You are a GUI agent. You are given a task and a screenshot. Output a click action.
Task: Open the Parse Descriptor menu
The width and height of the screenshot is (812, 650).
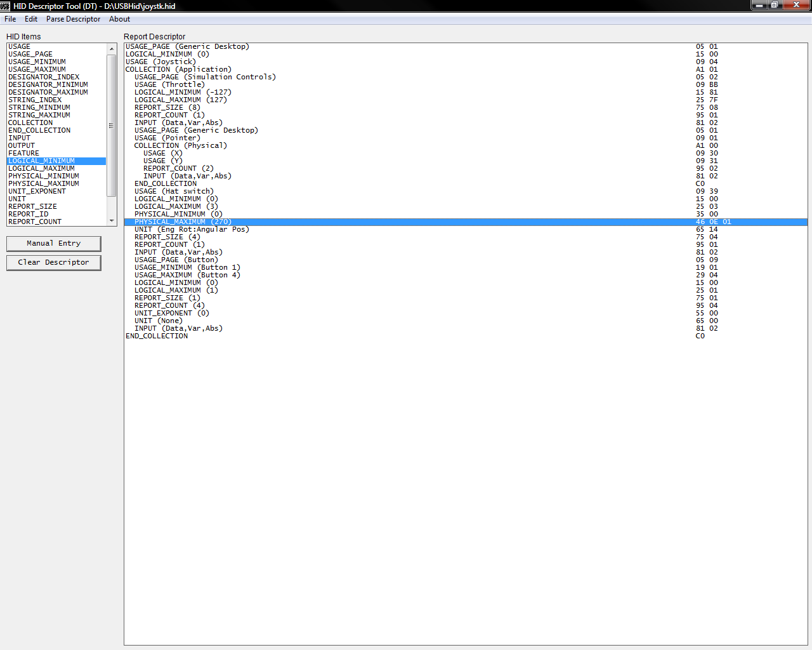click(x=73, y=19)
